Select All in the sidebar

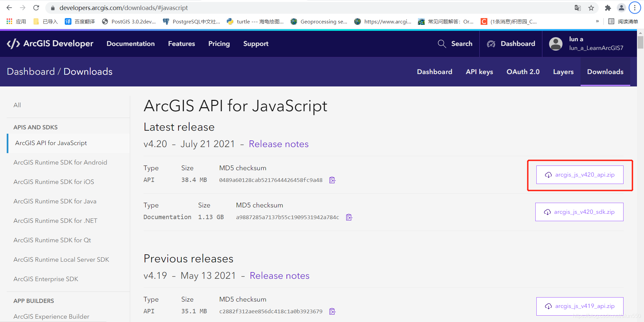pyautogui.click(x=17, y=105)
